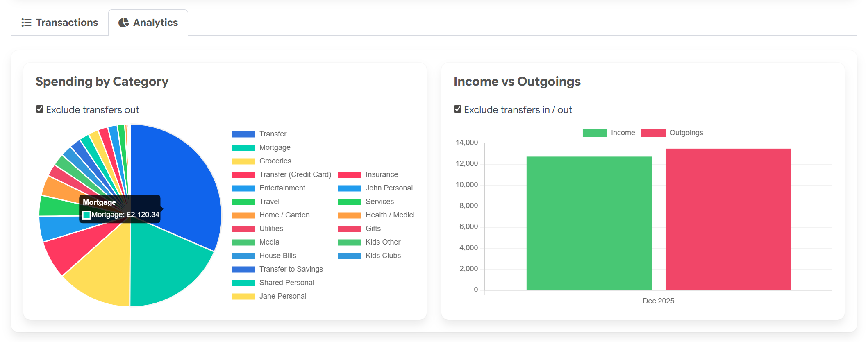
Task: Click the Kids Clubs blue legend swatch
Action: coord(349,255)
